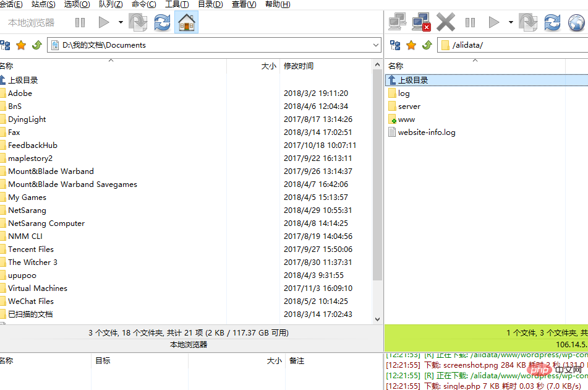Viewport: 588px width, 390px height.
Task: Click local list scrollbar down arrow
Action: (377, 319)
